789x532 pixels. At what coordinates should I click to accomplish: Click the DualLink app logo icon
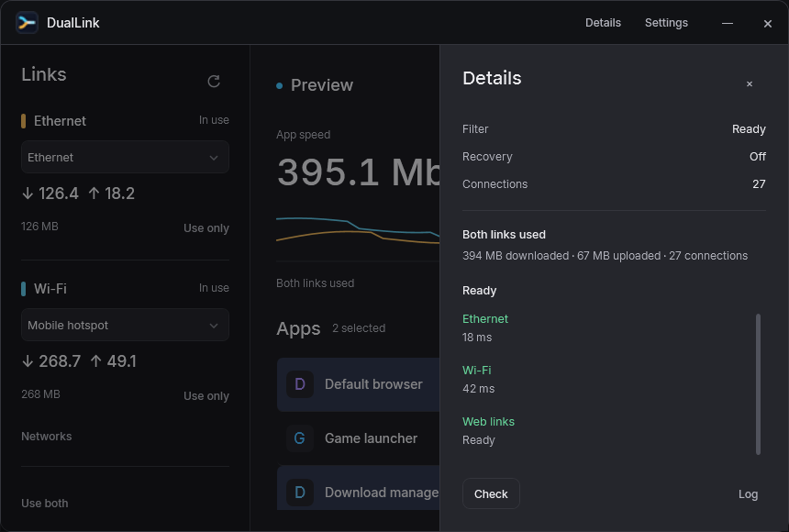27,23
